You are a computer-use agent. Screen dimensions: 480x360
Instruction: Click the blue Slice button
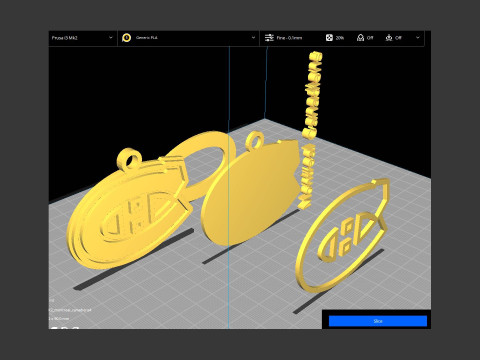[x=378, y=321]
